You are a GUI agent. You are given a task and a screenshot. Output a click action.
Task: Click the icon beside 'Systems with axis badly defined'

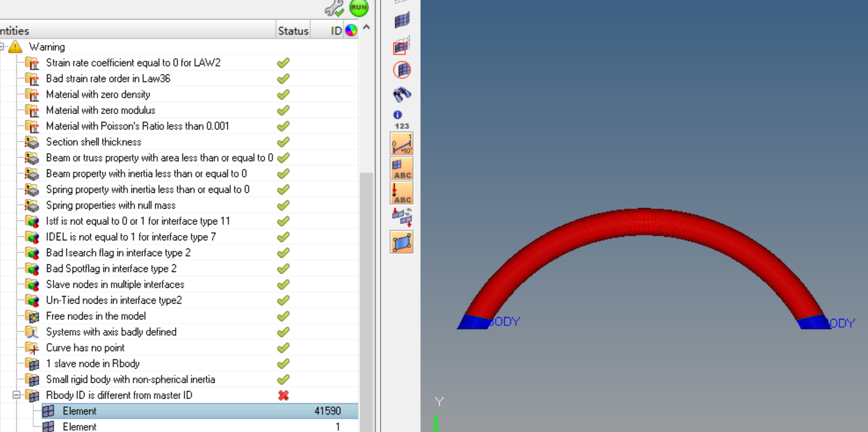(x=32, y=332)
